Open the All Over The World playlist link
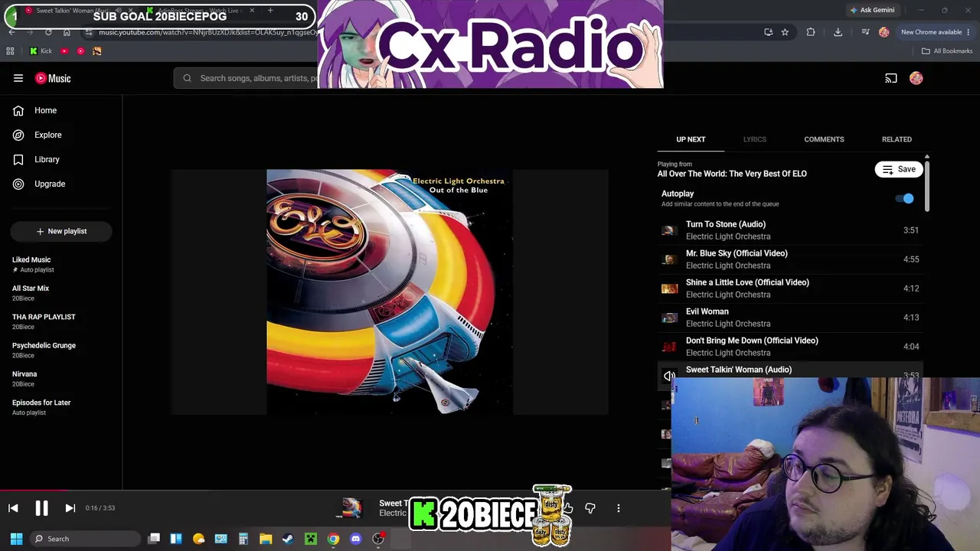 tap(732, 174)
